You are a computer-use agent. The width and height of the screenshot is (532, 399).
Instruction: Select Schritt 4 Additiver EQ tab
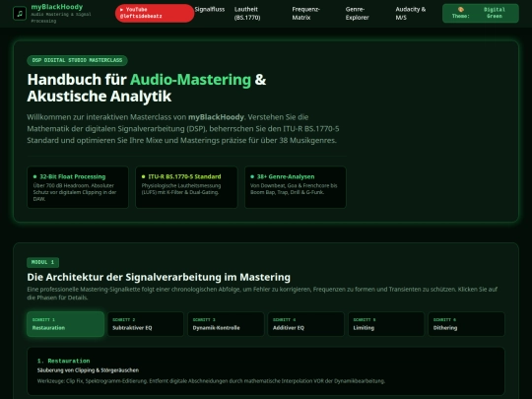click(305, 324)
